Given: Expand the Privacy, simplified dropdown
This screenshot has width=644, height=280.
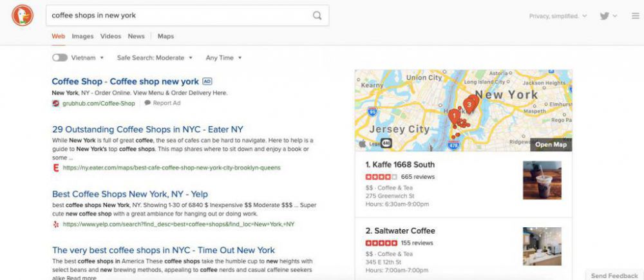Looking at the screenshot, I should 558,16.
